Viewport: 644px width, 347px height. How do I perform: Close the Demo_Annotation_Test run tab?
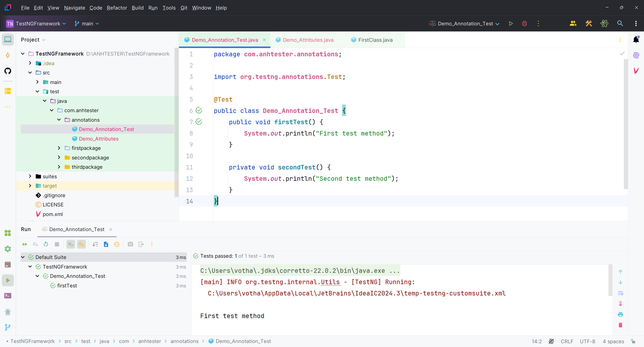pyautogui.click(x=111, y=229)
